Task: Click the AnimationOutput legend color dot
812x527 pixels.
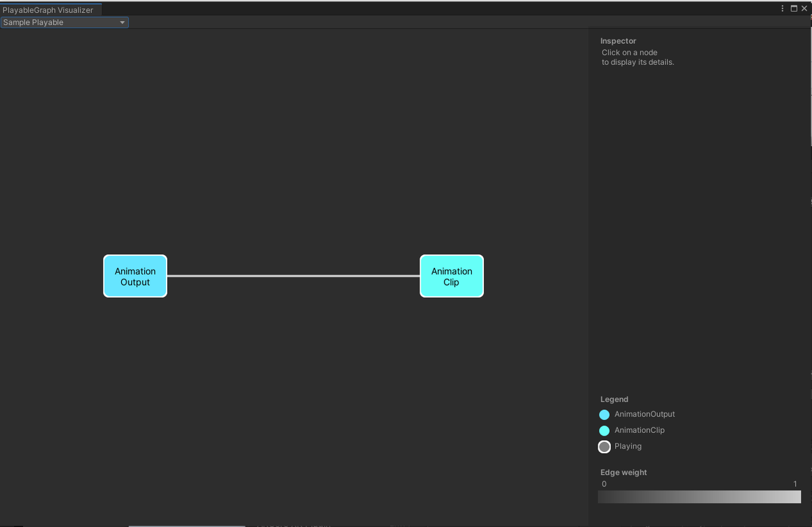Action: click(x=604, y=415)
